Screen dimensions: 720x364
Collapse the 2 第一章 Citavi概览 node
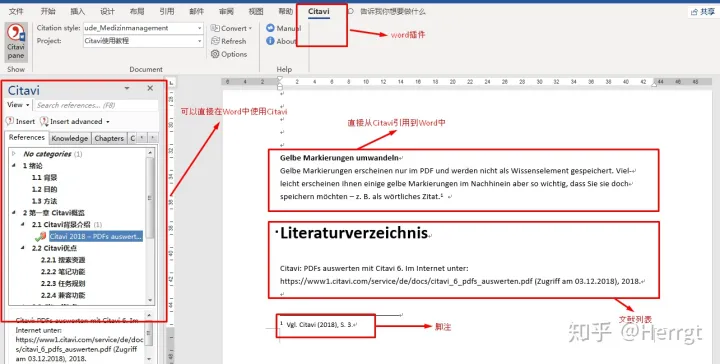[x=14, y=213]
